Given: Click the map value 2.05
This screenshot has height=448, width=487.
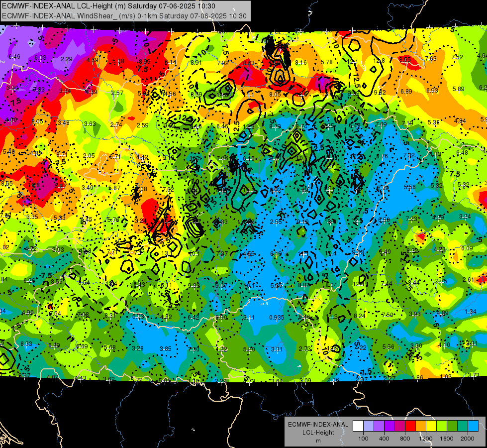Looking at the screenshot, I should (89, 155).
